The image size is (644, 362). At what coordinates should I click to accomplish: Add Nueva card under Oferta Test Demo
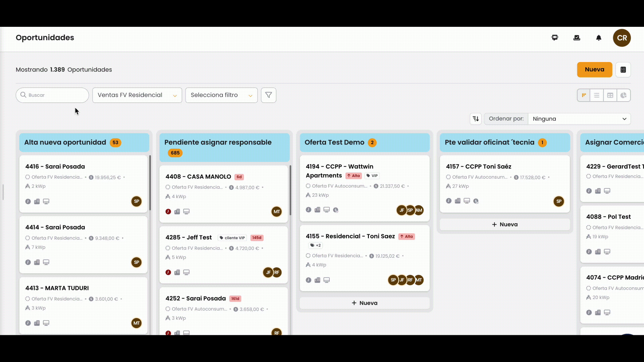click(365, 303)
